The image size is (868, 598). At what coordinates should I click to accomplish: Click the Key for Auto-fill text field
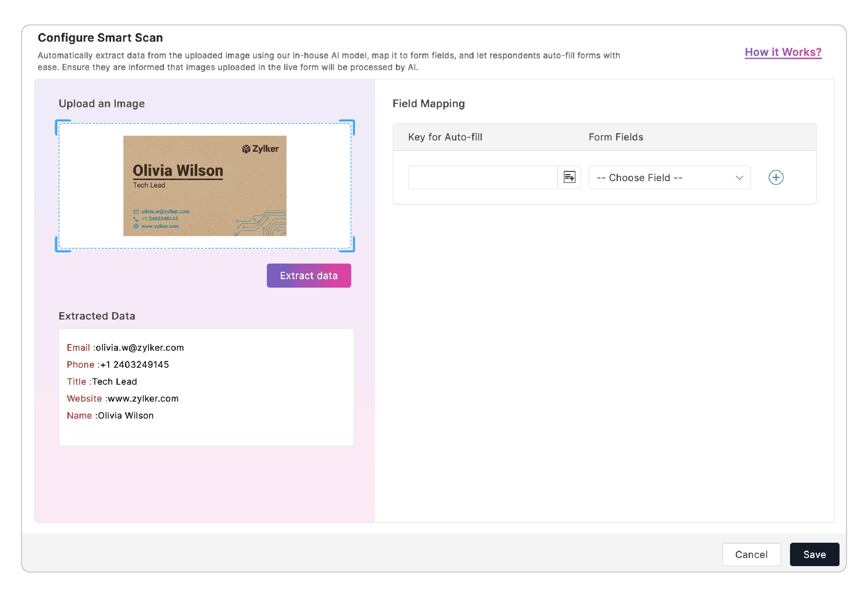(x=482, y=178)
